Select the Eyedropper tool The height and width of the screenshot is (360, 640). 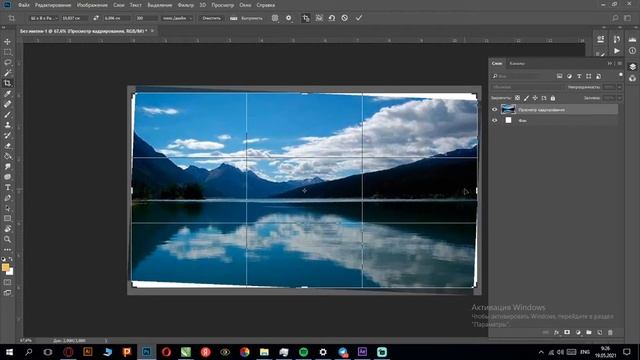7,94
